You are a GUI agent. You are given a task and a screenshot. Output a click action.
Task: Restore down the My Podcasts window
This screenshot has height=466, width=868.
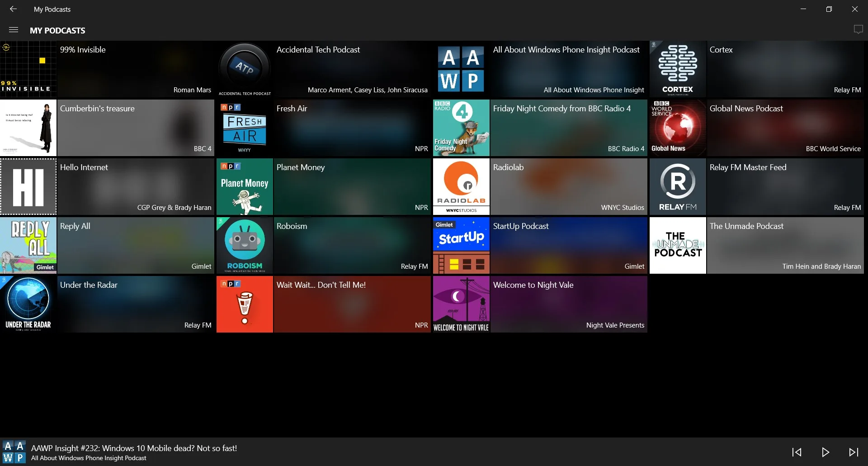click(829, 9)
